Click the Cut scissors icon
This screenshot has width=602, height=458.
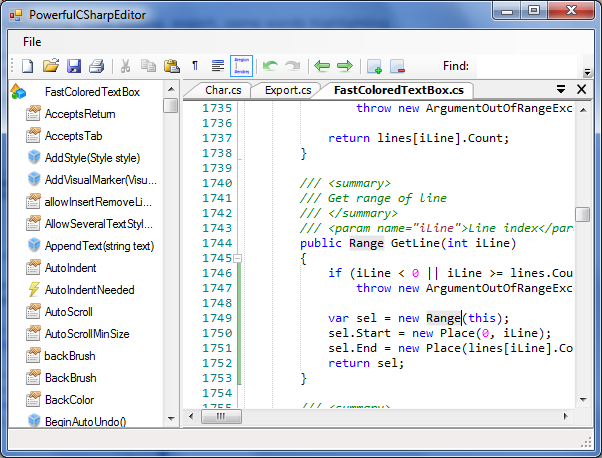coord(126,66)
